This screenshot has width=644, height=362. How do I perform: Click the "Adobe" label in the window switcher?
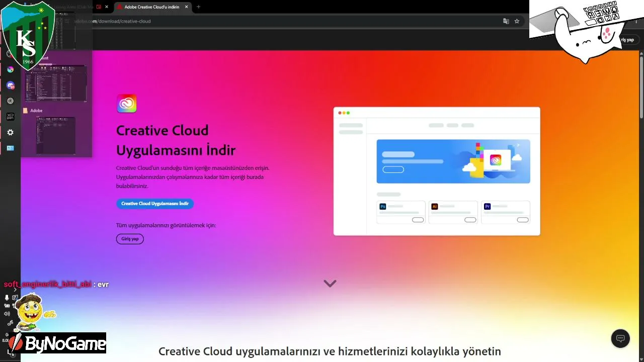(36, 111)
